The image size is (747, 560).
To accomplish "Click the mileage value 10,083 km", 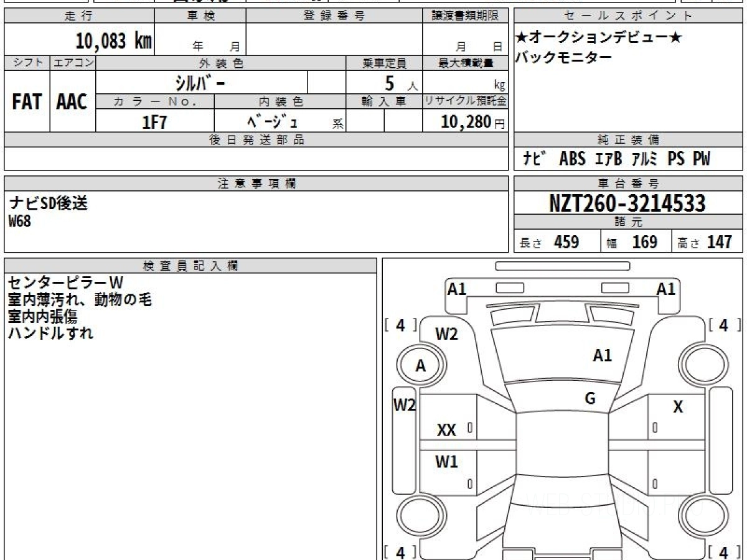I will [x=114, y=41].
